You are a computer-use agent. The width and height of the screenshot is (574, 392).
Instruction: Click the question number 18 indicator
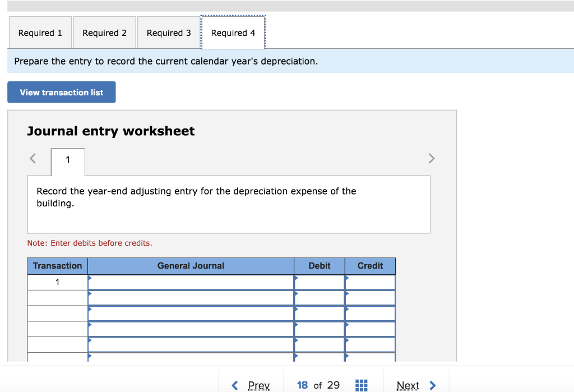(x=302, y=385)
